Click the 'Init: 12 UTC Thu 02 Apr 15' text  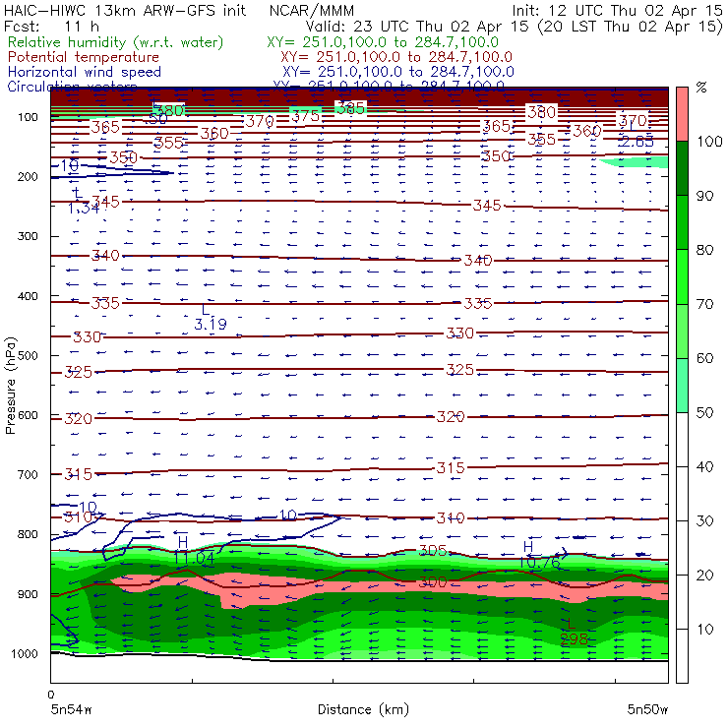click(x=617, y=10)
